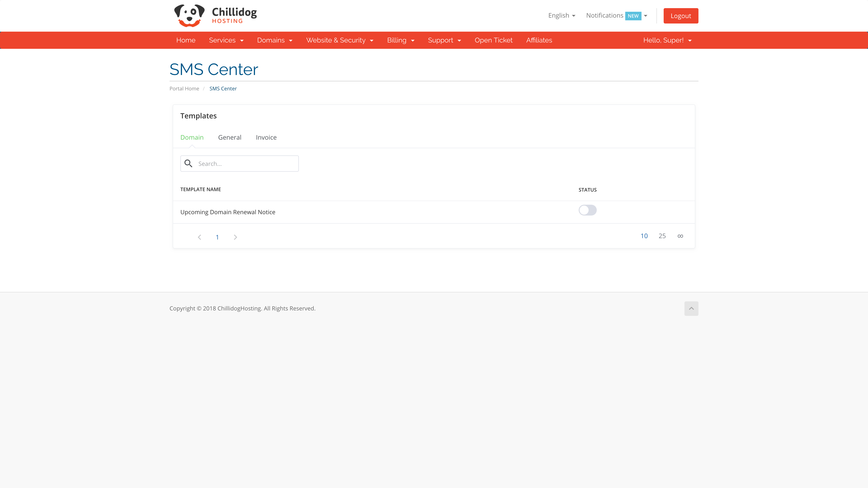The width and height of the screenshot is (868, 488).
Task: Click Open Ticket in navigation bar
Action: coord(493,40)
